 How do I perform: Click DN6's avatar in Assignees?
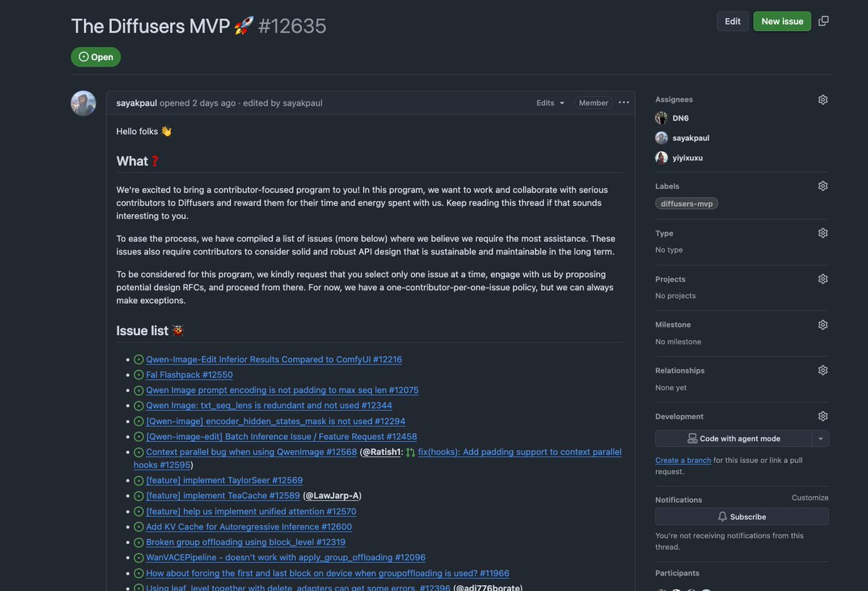click(661, 118)
